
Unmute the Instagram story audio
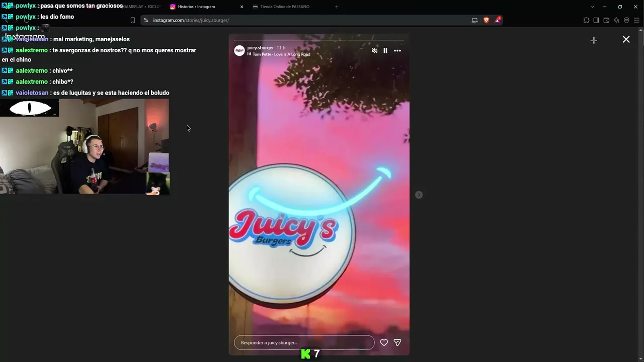click(374, 51)
